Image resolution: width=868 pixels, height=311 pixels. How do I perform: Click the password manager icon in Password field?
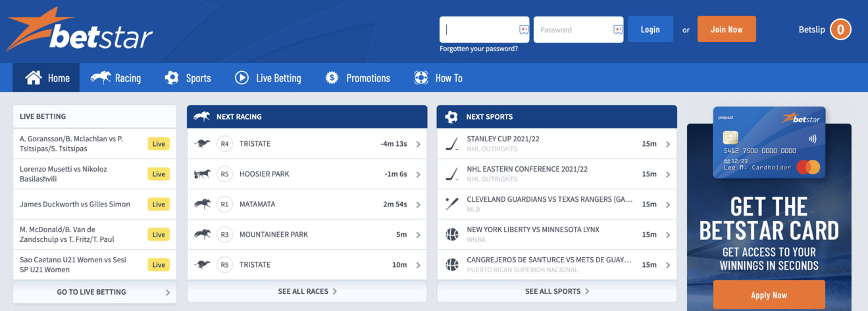(618, 30)
